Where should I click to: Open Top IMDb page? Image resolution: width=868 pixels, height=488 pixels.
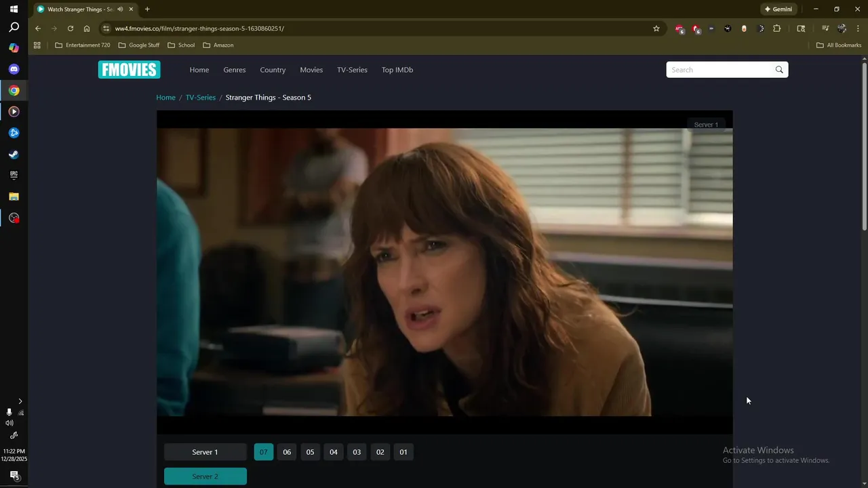(397, 70)
